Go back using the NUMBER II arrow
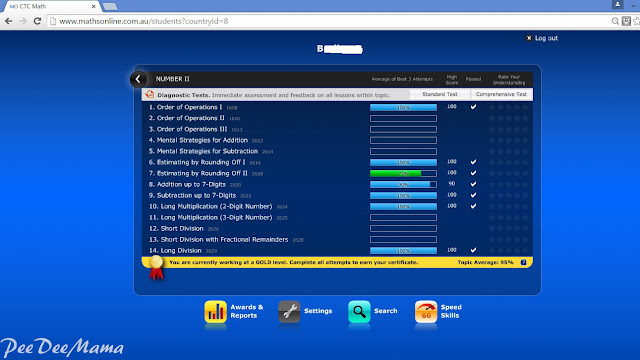 138,79
